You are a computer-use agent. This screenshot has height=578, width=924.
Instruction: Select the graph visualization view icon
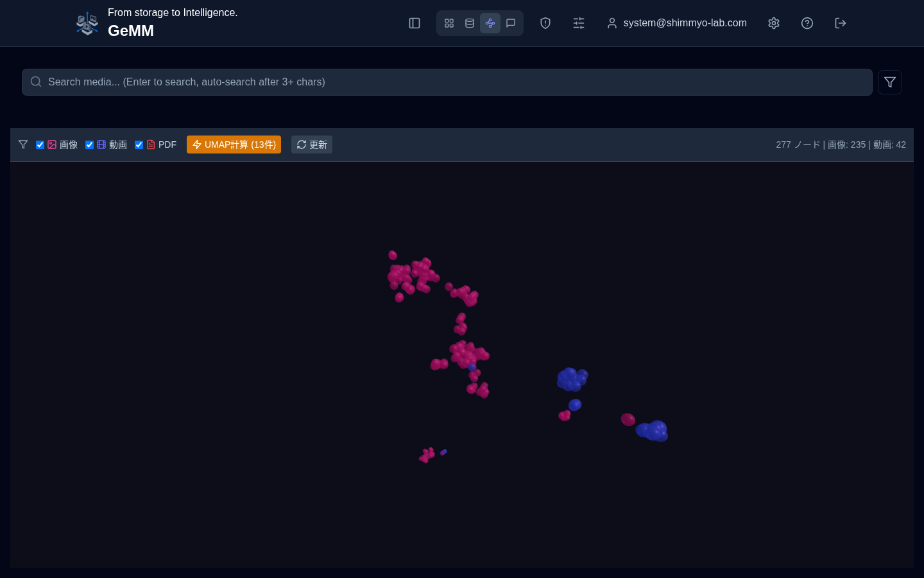coord(490,23)
